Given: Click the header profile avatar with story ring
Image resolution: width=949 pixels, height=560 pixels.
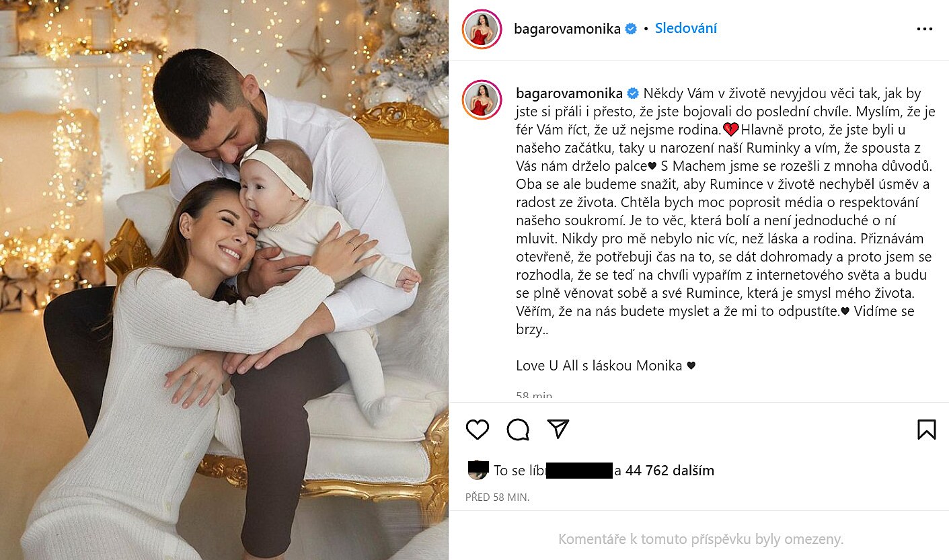Looking at the screenshot, I should [482, 29].
